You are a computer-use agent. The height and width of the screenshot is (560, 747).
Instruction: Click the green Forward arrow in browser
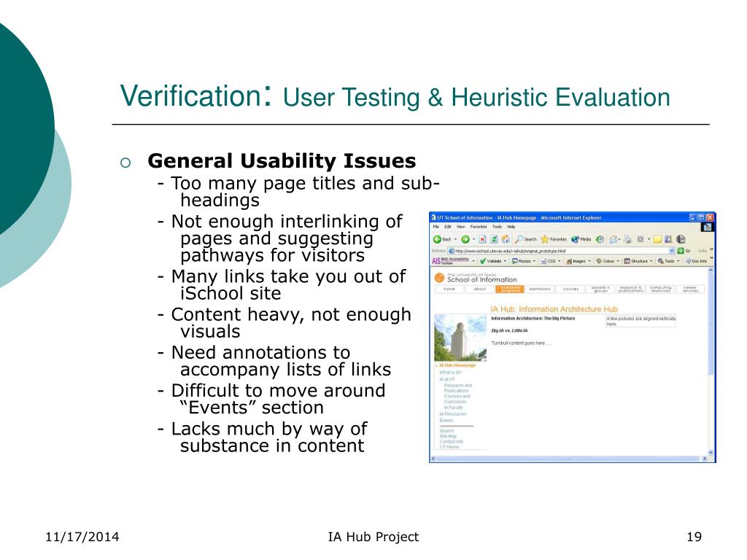click(465, 239)
